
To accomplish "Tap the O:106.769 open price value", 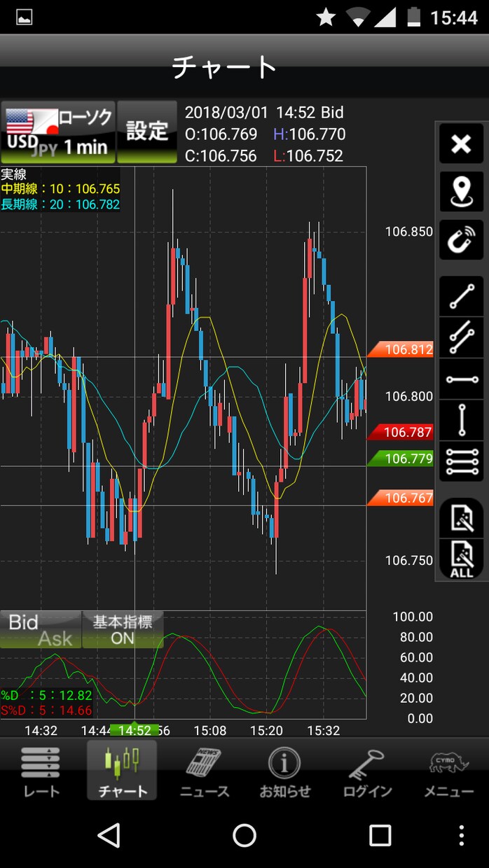I will click(x=221, y=134).
